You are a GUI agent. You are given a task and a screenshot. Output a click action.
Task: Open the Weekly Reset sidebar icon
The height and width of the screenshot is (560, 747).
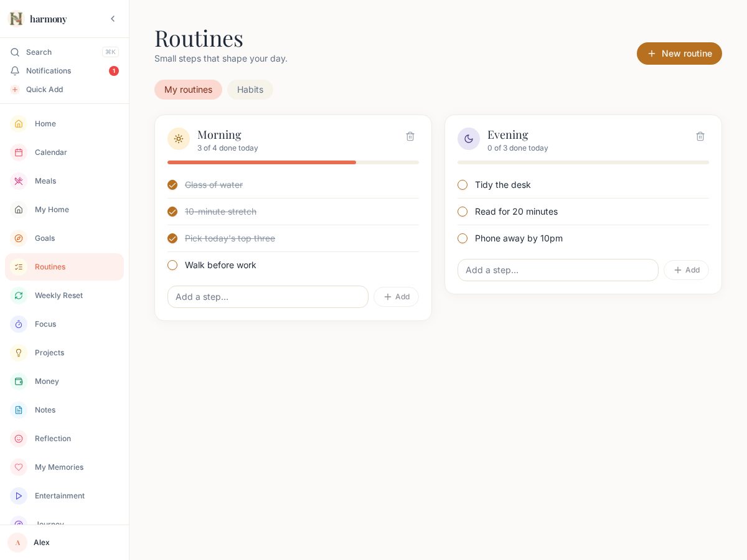tap(19, 296)
